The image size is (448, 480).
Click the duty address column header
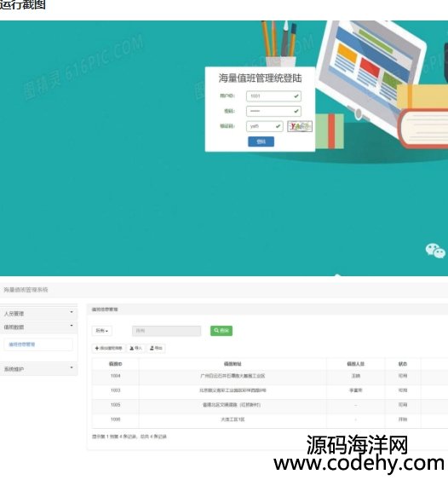coord(233,364)
